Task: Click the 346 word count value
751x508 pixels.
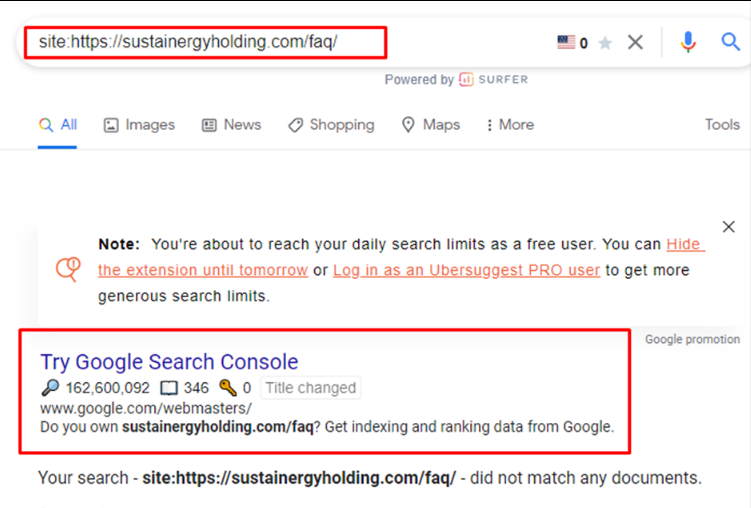Action: [196, 388]
